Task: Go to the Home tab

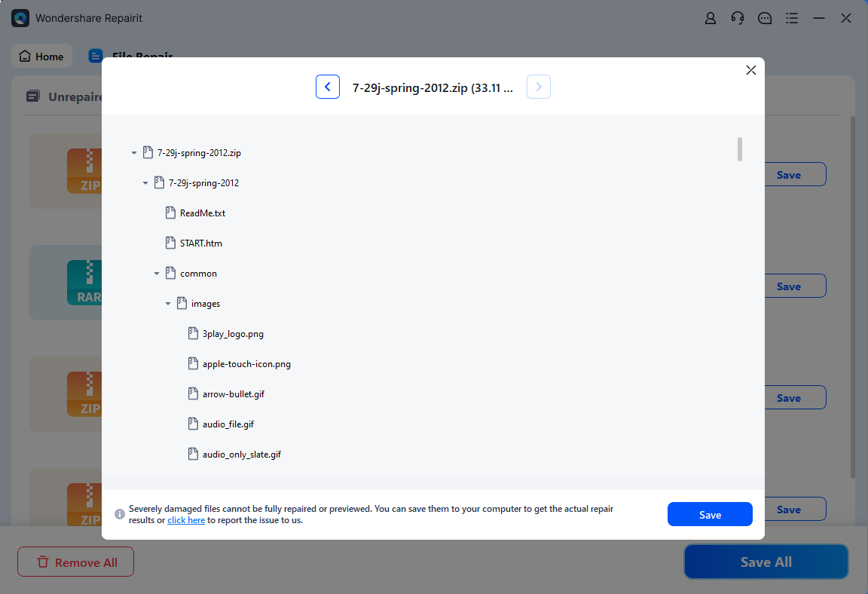Action: [41, 56]
